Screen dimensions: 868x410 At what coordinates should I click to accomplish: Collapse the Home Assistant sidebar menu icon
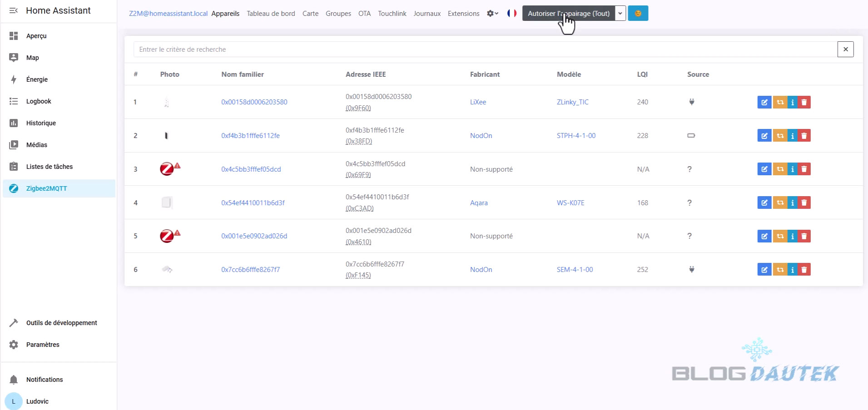pyautogui.click(x=14, y=10)
